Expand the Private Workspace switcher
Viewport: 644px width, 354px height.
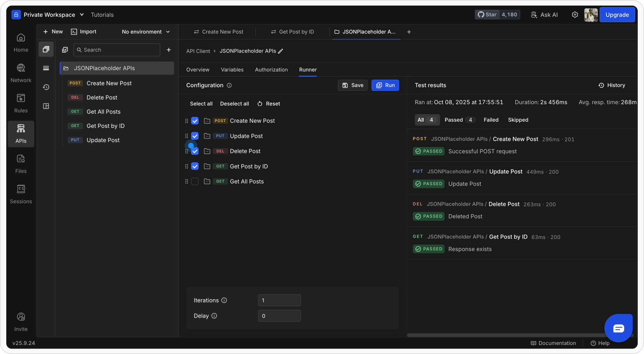[x=49, y=15]
